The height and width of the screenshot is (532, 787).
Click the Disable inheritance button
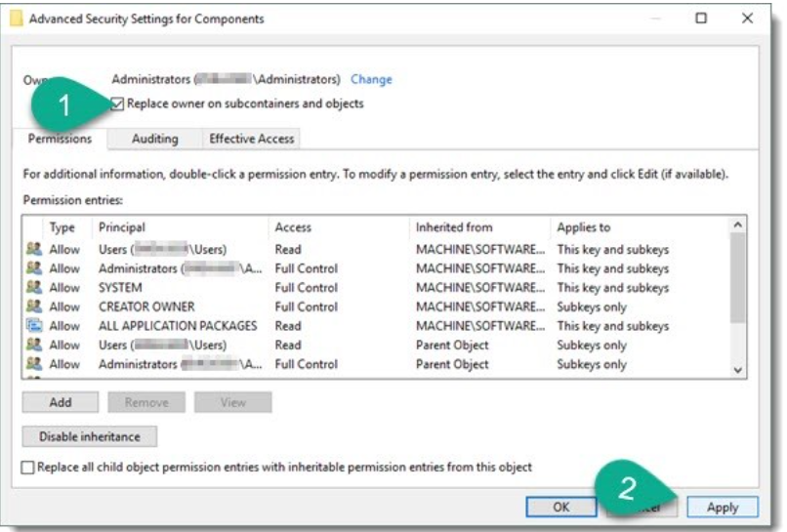(x=89, y=436)
